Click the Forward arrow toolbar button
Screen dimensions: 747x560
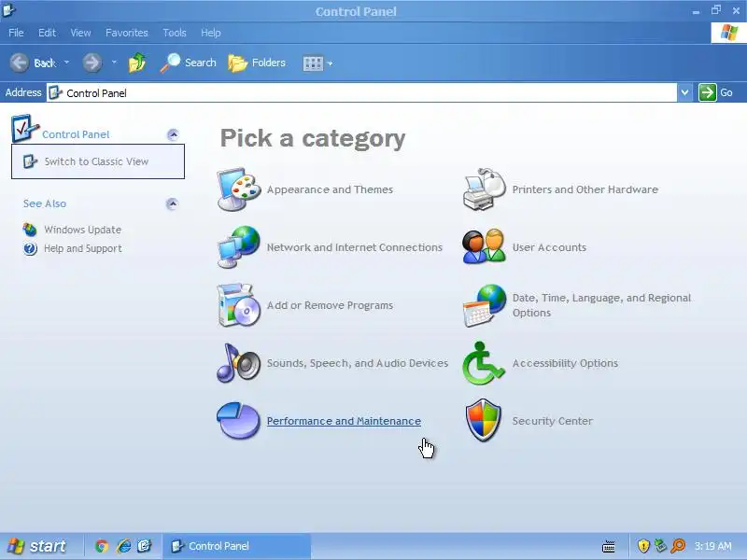92,63
